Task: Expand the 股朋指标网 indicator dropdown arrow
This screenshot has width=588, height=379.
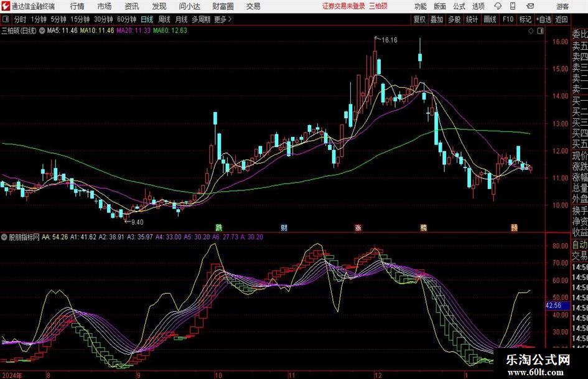Action: tap(4, 237)
